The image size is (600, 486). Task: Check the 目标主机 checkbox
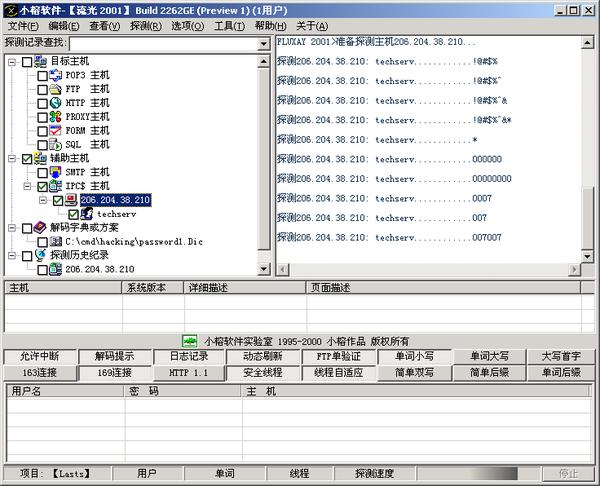27,62
